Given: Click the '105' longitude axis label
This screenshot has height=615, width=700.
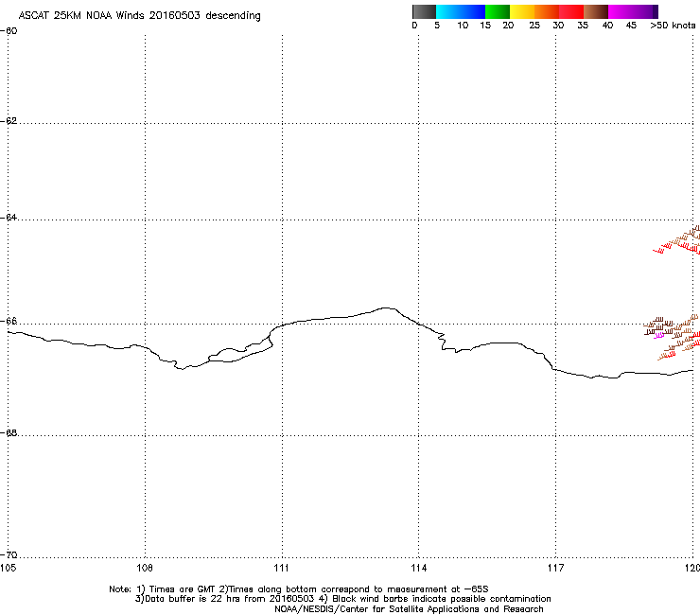Looking at the screenshot, I should tap(8, 568).
